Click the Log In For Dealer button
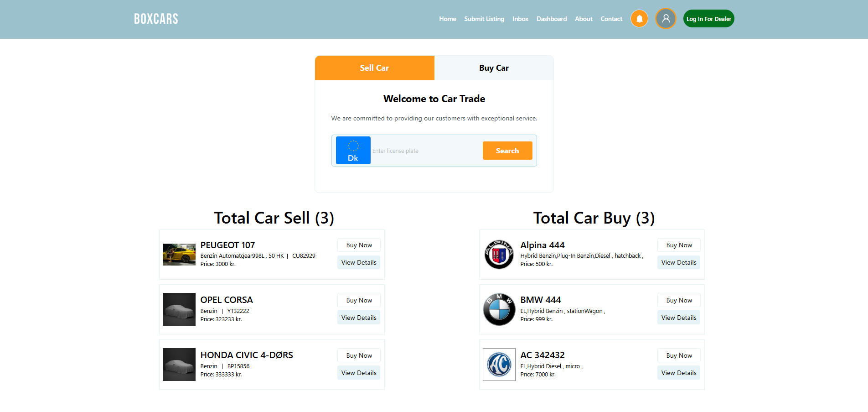The image size is (868, 412). [709, 19]
